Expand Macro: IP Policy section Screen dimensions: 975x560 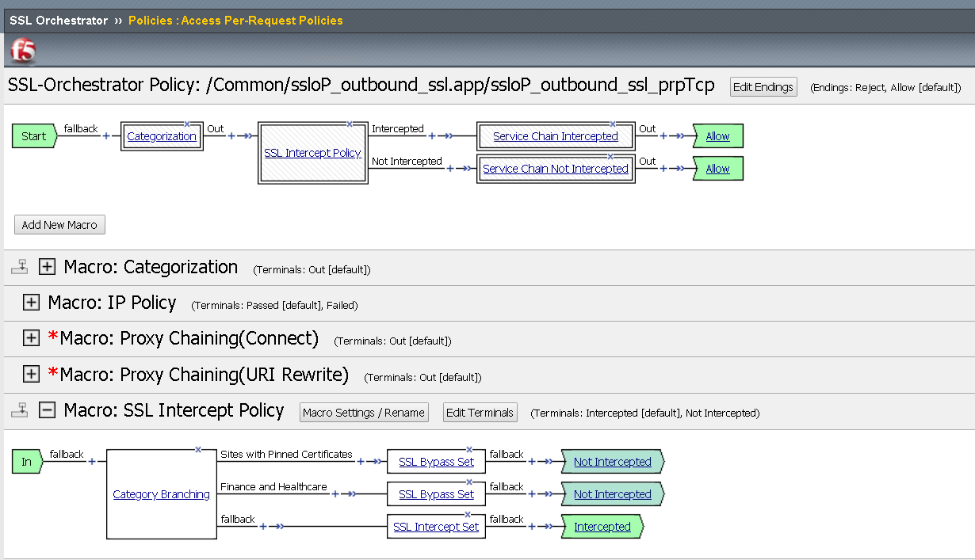click(31, 303)
